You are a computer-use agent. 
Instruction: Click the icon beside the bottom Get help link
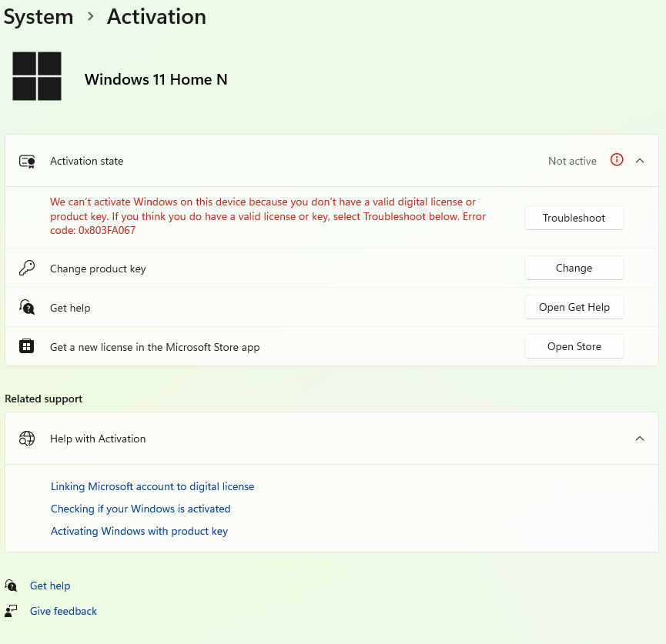pos(11,586)
